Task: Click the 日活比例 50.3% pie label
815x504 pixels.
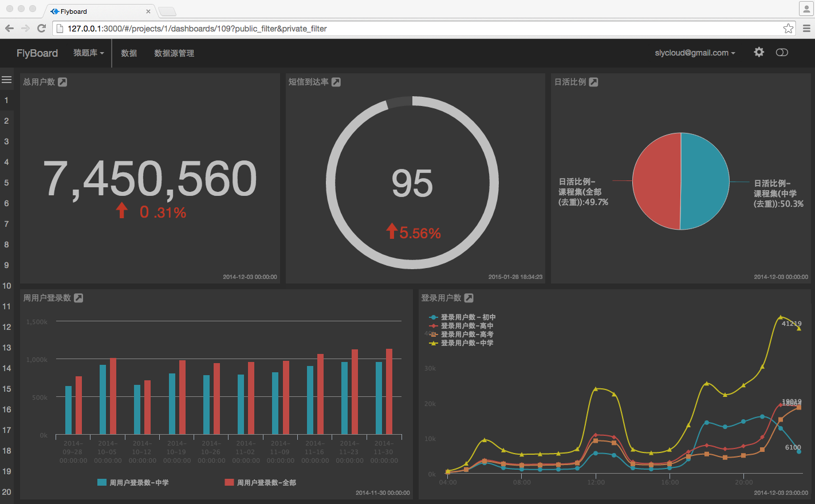Action: (x=779, y=194)
